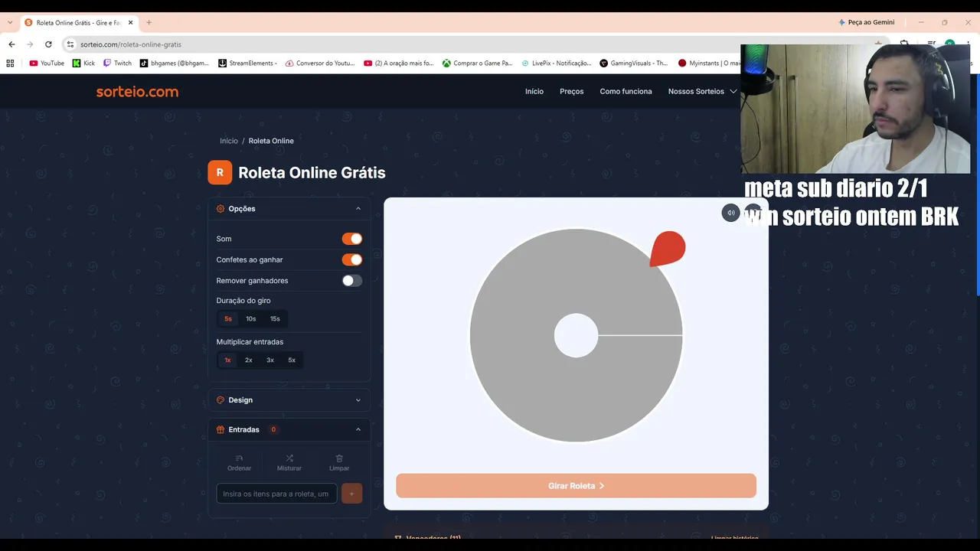980x551 pixels.
Task: Click the Opções gear icon
Action: pyautogui.click(x=220, y=209)
